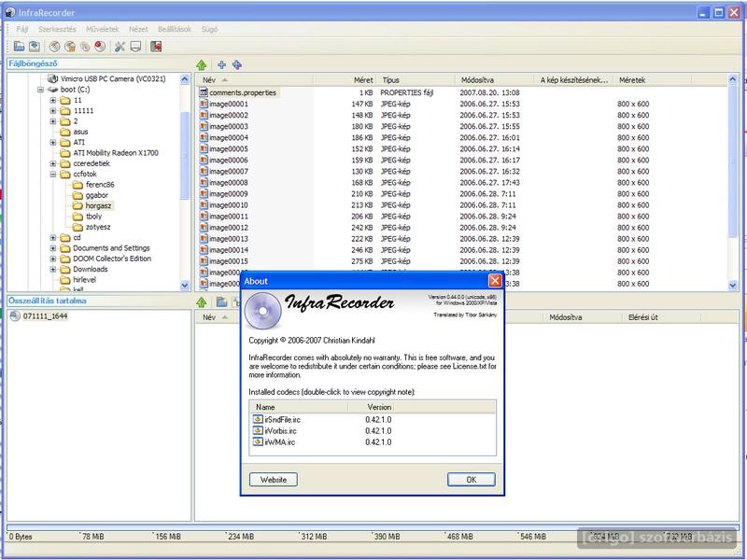Expand the Documents and Settings folder

pyautogui.click(x=53, y=248)
